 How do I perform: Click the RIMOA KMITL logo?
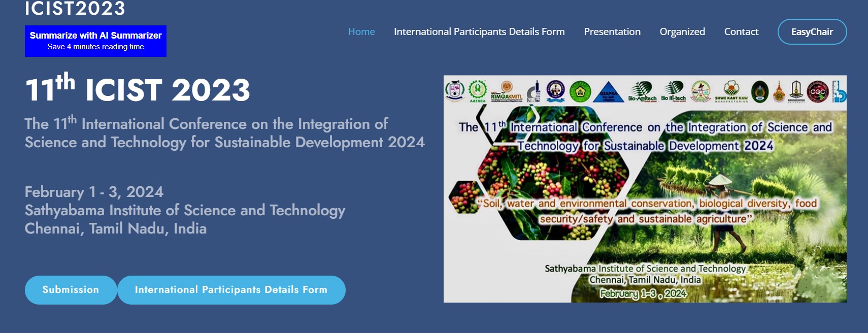point(506,91)
